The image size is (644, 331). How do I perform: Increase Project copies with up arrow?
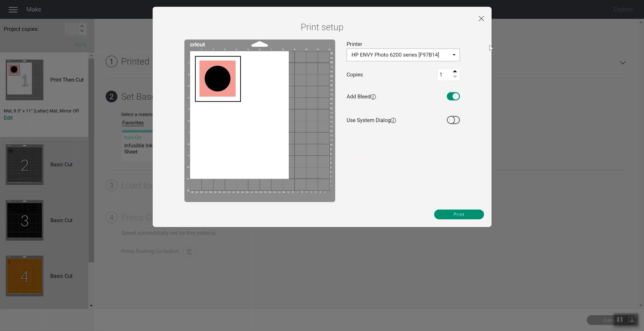click(x=82, y=26)
